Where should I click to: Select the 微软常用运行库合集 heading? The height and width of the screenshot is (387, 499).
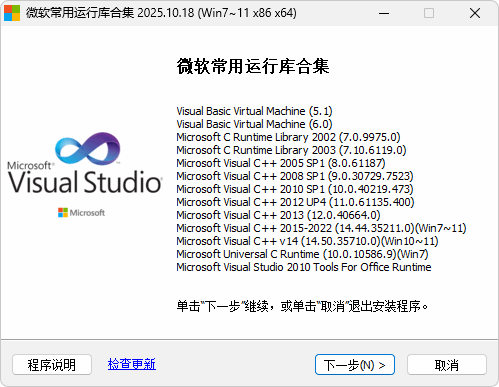[x=253, y=66]
